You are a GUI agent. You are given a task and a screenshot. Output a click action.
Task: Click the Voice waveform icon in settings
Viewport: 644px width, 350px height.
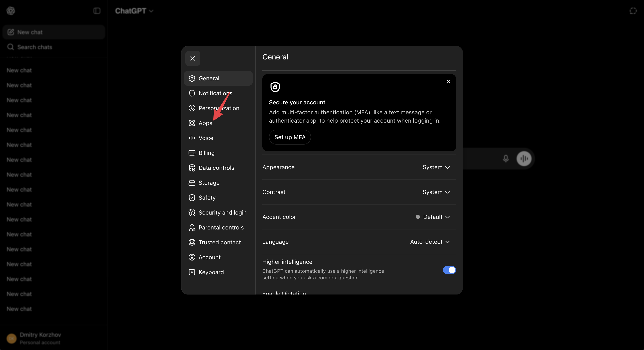[x=192, y=138]
